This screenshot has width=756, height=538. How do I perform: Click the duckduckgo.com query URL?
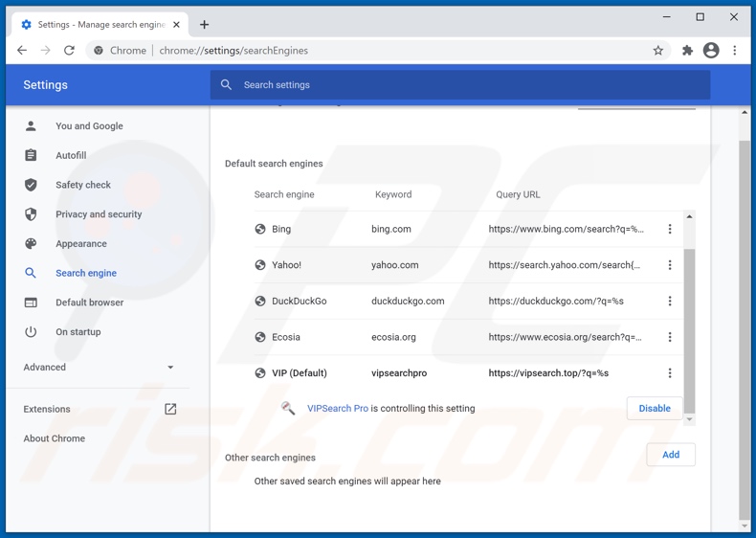click(556, 302)
